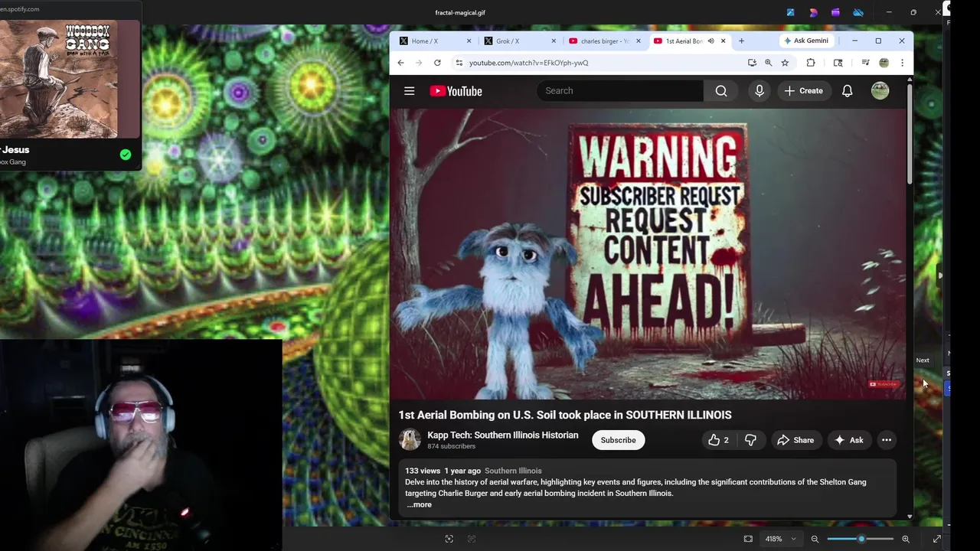The width and height of the screenshot is (980, 551).
Task: Go forward in the Chrome browser
Action: click(419, 63)
